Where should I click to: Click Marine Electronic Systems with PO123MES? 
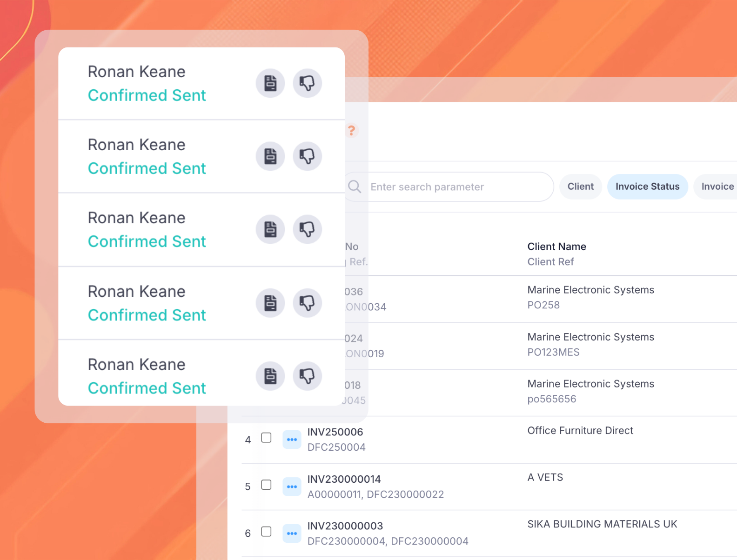pos(590,337)
